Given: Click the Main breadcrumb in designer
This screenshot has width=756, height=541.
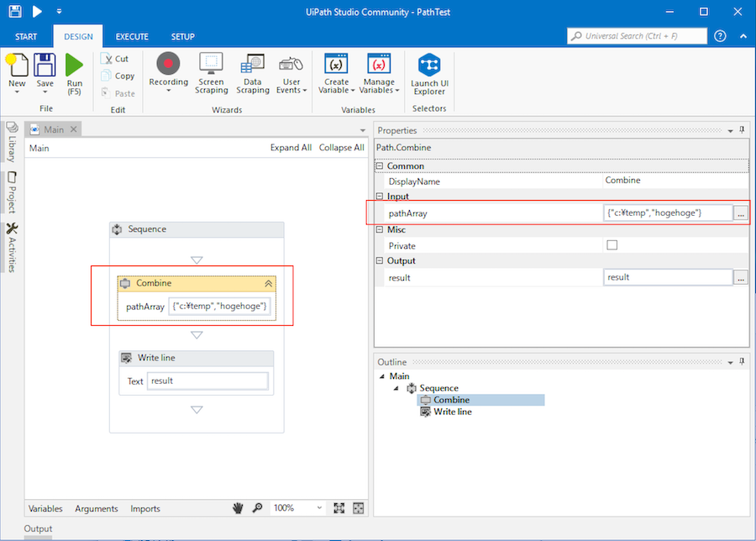Looking at the screenshot, I should click(x=39, y=148).
